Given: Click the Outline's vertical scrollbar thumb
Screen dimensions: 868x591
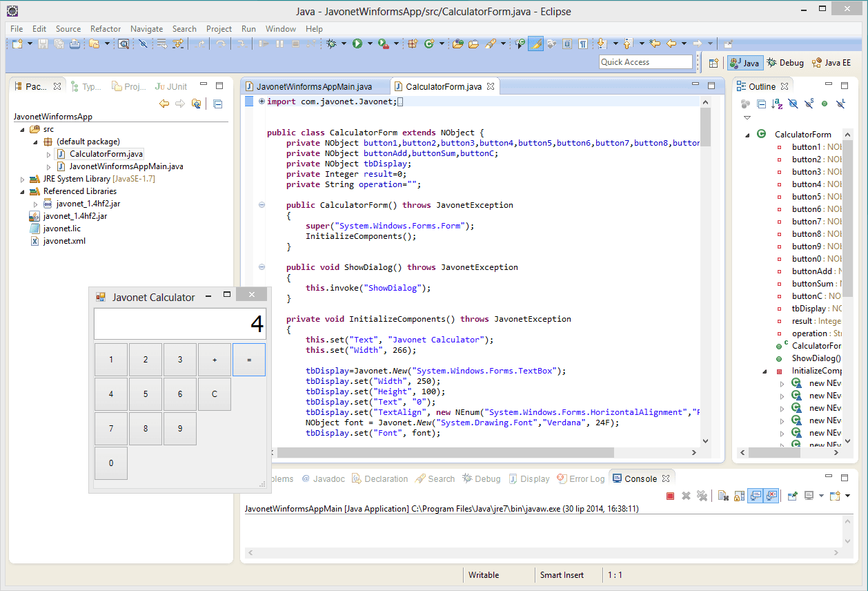Looking at the screenshot, I should [x=847, y=217].
